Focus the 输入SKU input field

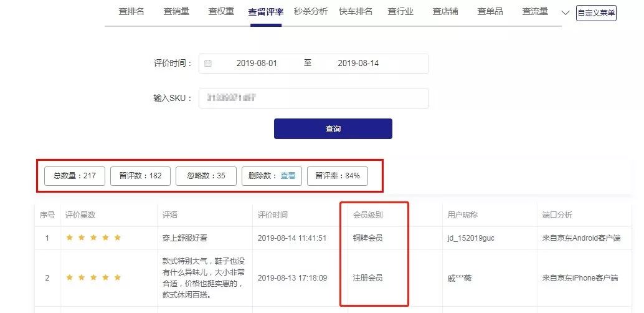coord(314,99)
